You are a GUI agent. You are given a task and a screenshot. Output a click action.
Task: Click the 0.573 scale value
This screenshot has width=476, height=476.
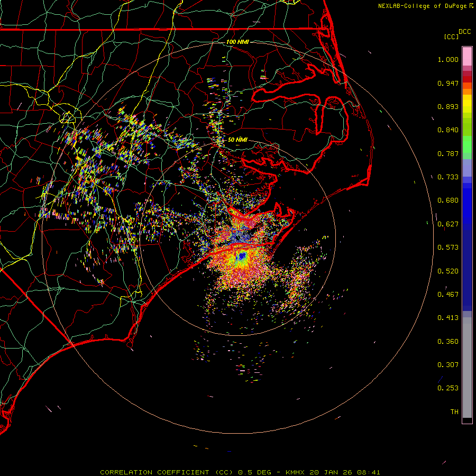pos(448,248)
